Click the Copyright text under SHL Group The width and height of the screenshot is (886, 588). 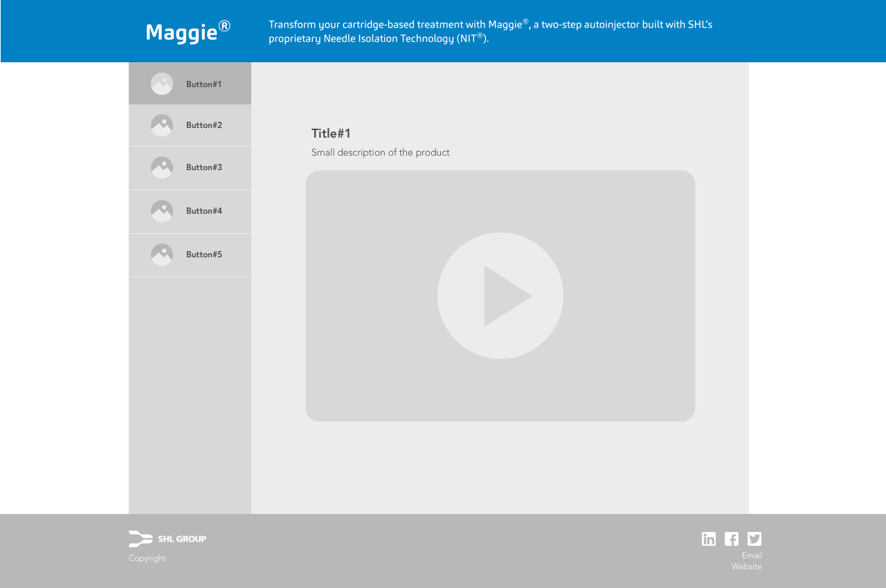(x=147, y=558)
